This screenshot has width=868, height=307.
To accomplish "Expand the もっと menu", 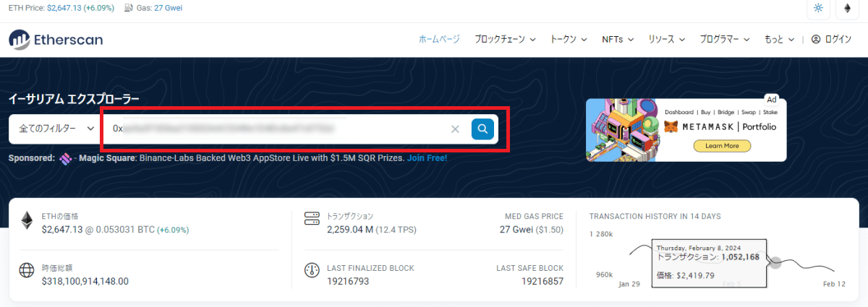I will tap(779, 40).
